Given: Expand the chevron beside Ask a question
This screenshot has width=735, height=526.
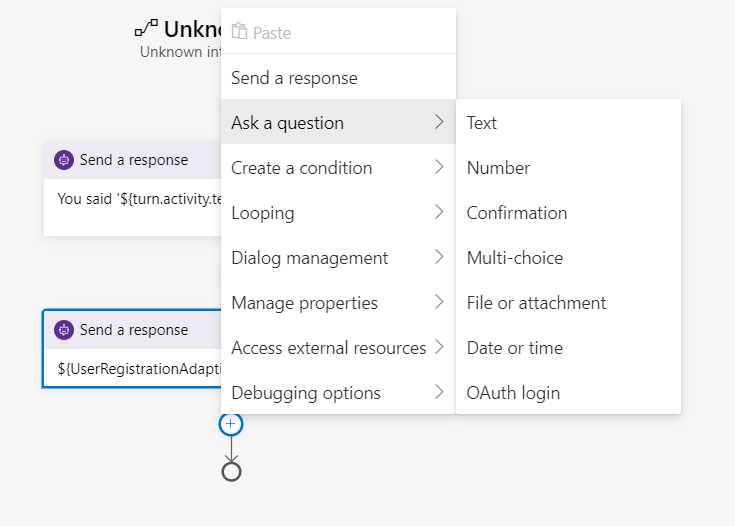Looking at the screenshot, I should pos(439,122).
